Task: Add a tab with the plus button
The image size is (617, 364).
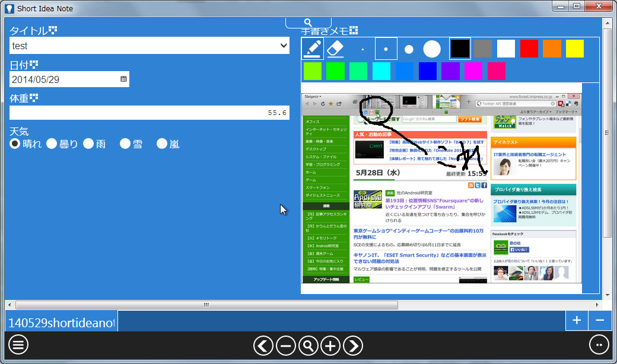Action: click(577, 320)
